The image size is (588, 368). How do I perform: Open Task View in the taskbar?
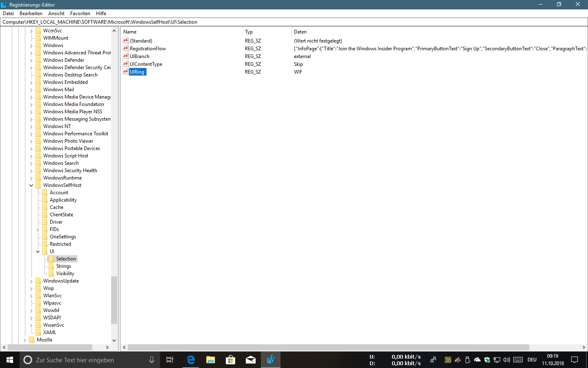(x=170, y=360)
